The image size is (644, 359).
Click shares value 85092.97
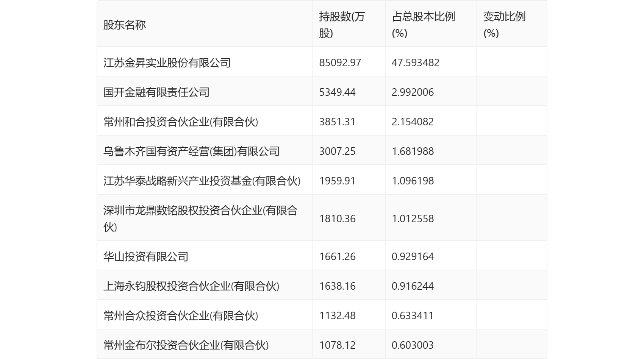pos(340,62)
